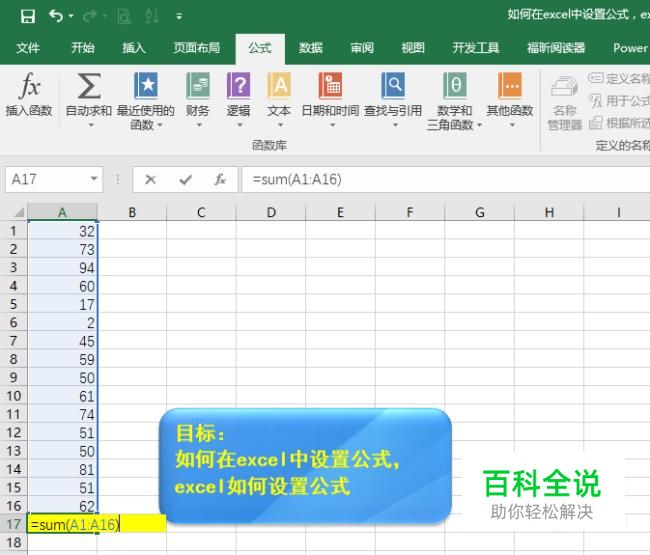650x555 pixels.
Task: Switch to the 福昕阅读器 tab
Action: pyautogui.click(x=556, y=48)
